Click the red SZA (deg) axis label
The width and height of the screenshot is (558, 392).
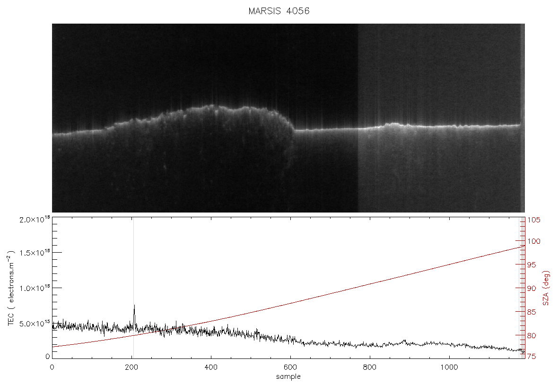[x=546, y=288]
